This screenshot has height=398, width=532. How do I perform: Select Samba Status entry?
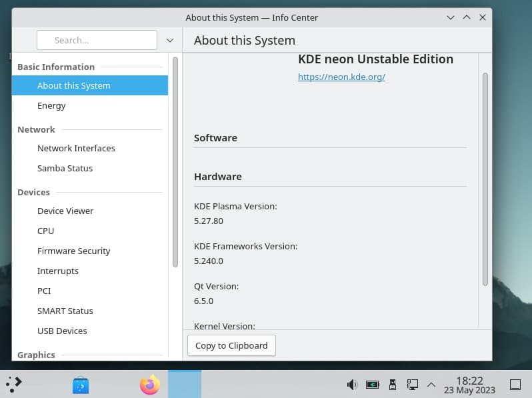90,168
